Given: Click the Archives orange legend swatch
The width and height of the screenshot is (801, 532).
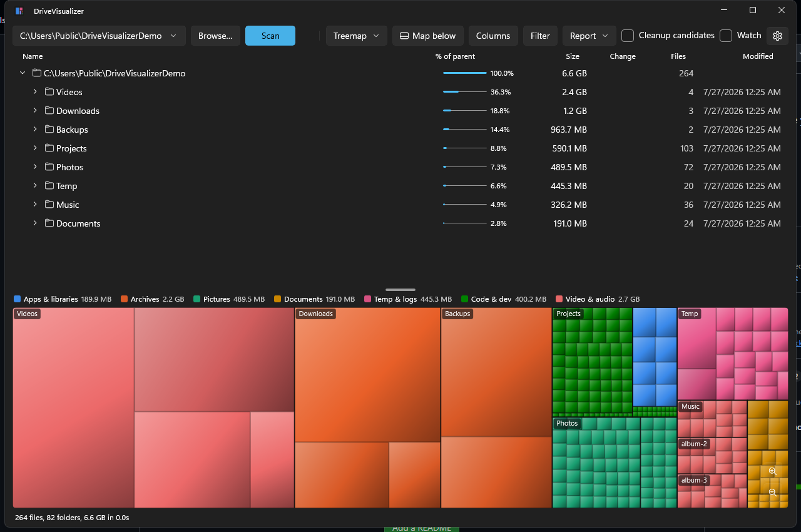Looking at the screenshot, I should tap(124, 299).
